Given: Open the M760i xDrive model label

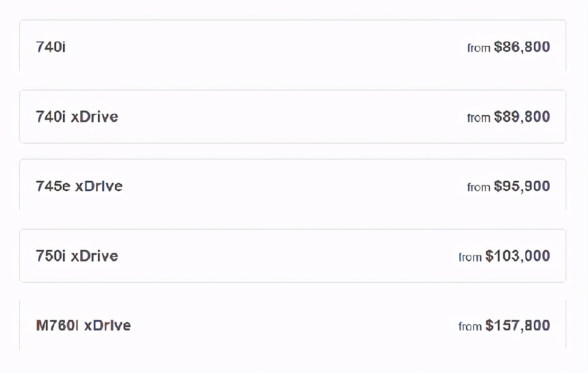Looking at the screenshot, I should tap(83, 326).
